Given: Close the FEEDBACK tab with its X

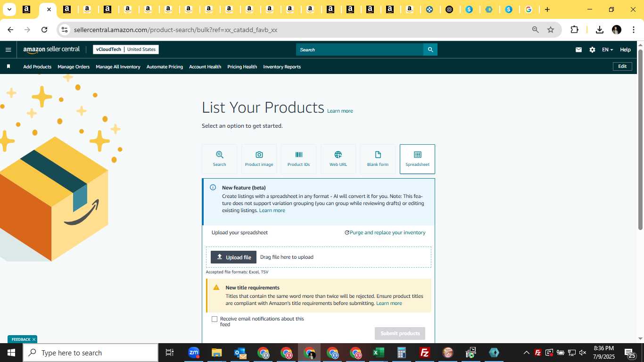Looking at the screenshot, I should pyautogui.click(x=34, y=339).
